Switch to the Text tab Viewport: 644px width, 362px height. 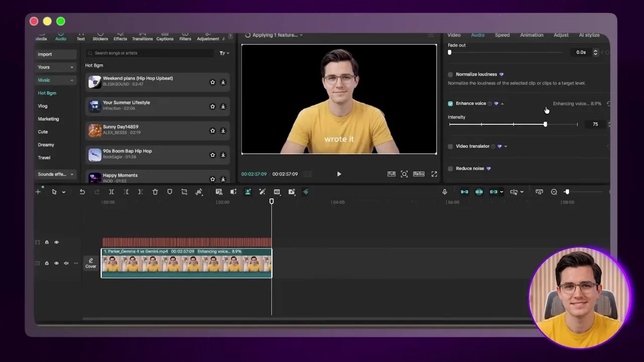[x=80, y=36]
